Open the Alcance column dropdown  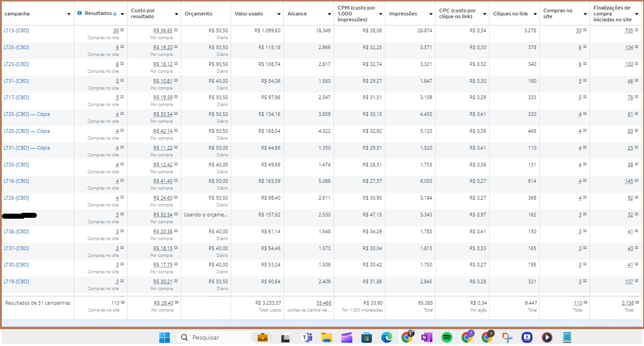coord(329,14)
